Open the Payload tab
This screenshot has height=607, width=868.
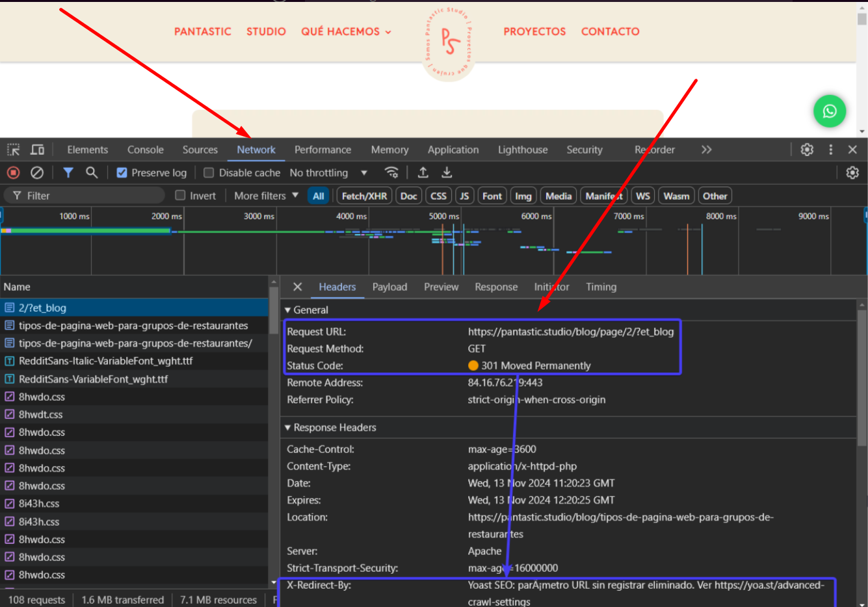(x=389, y=287)
